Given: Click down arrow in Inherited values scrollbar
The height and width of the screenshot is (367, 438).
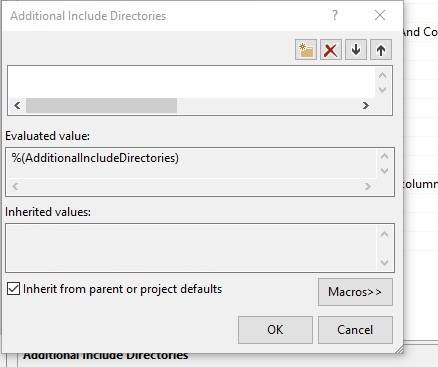Looking at the screenshot, I should 384,263.
